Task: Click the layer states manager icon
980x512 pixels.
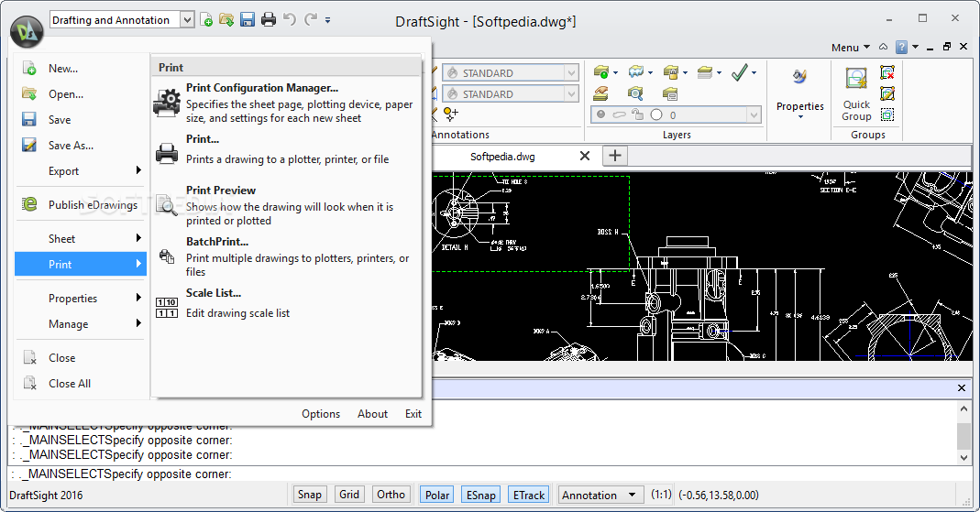Action: (601, 72)
